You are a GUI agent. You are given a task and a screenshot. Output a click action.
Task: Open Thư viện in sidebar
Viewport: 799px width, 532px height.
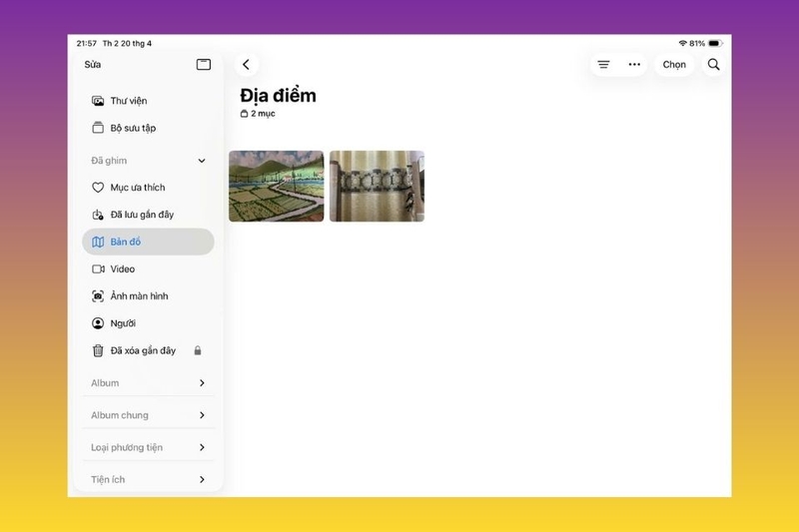(x=148, y=101)
